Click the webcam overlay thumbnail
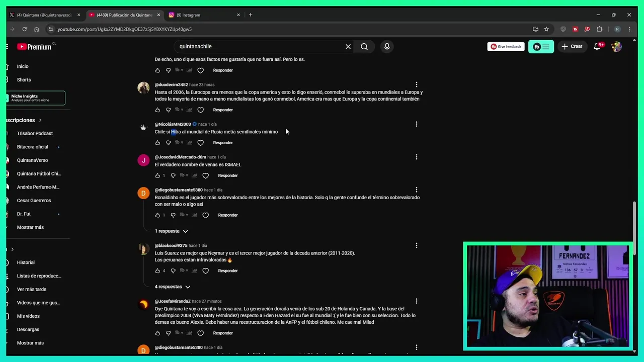 547,296
